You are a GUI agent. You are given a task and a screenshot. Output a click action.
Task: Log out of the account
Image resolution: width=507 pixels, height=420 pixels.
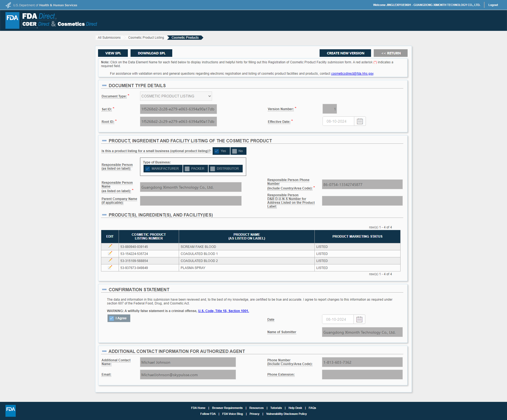pos(493,5)
